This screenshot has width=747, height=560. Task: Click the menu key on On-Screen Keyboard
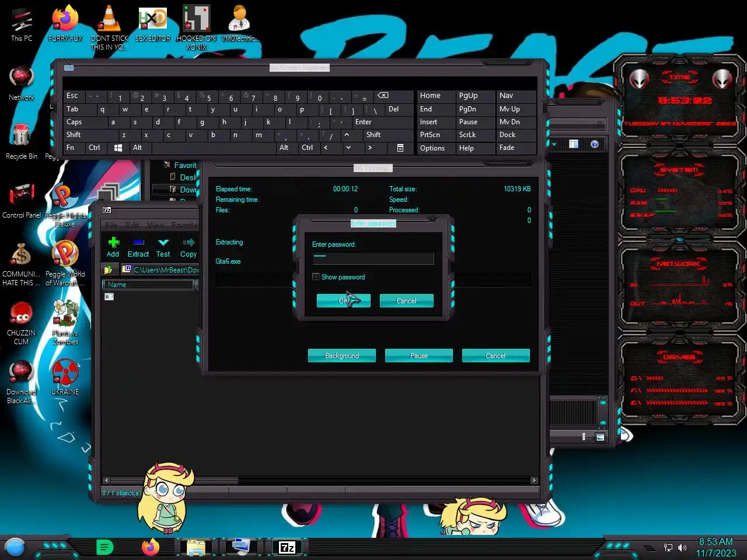[400, 148]
